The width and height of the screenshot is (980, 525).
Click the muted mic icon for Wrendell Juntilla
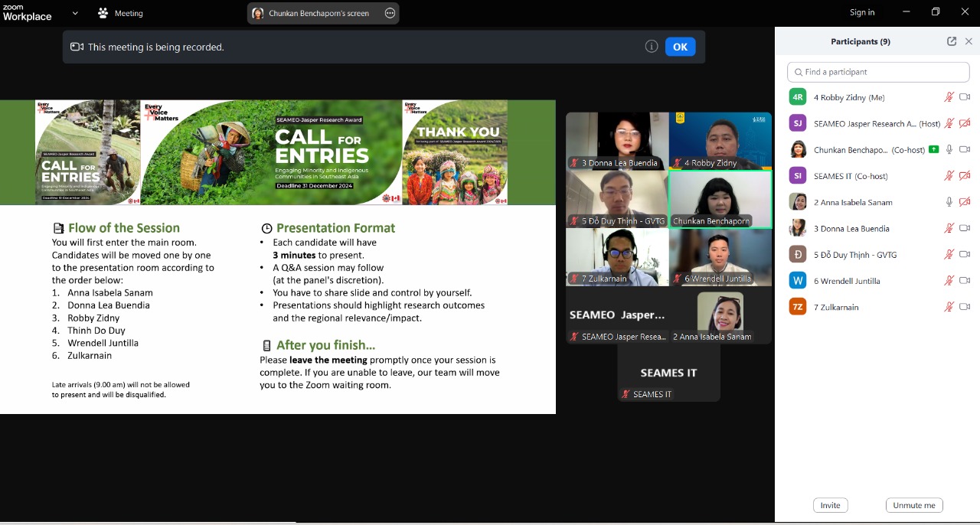coord(949,281)
